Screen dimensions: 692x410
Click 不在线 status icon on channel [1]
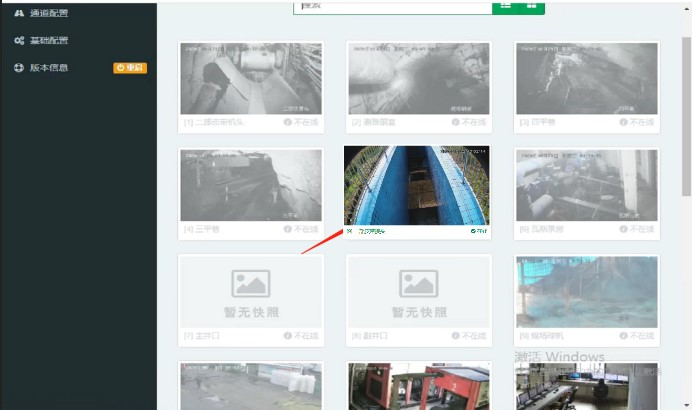point(288,122)
